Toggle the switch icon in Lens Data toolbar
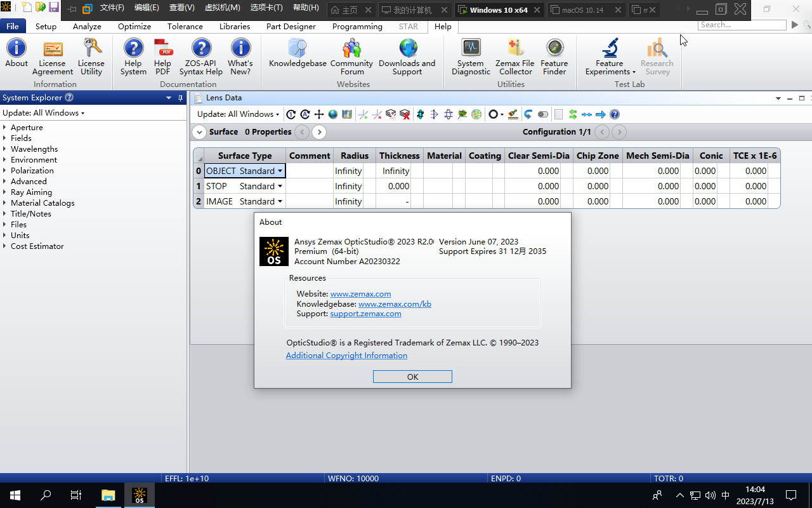The height and width of the screenshot is (508, 812). tap(543, 114)
